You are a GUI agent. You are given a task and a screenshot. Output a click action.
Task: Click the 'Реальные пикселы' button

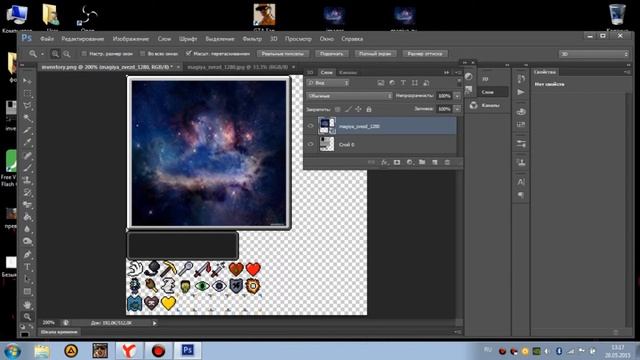point(283,54)
